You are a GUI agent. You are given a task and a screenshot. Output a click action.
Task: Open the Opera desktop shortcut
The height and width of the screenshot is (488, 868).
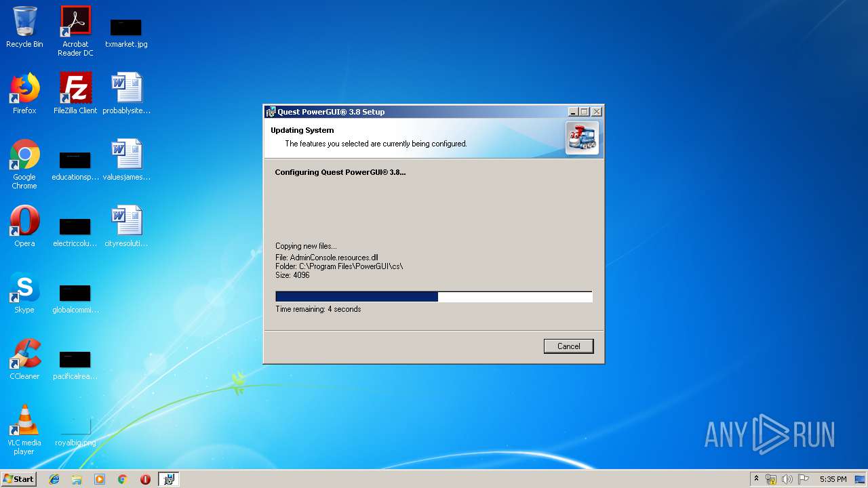click(24, 226)
